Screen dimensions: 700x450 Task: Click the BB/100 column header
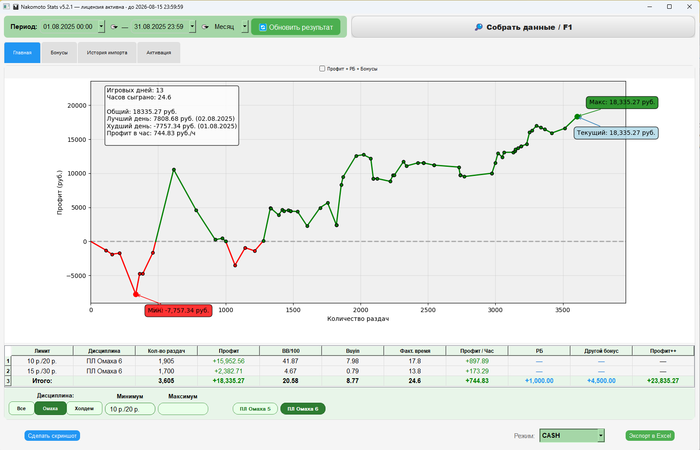(290, 351)
